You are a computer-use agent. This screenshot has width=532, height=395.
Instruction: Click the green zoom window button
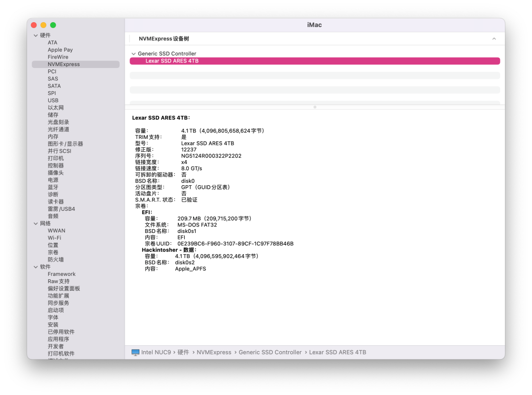click(53, 25)
